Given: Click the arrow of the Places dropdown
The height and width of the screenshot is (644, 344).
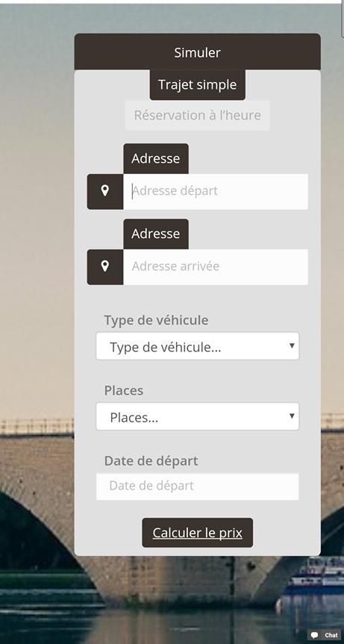Looking at the screenshot, I should coord(292,416).
